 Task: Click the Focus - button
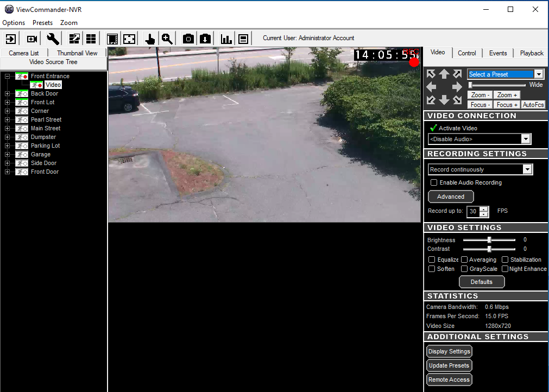click(480, 105)
